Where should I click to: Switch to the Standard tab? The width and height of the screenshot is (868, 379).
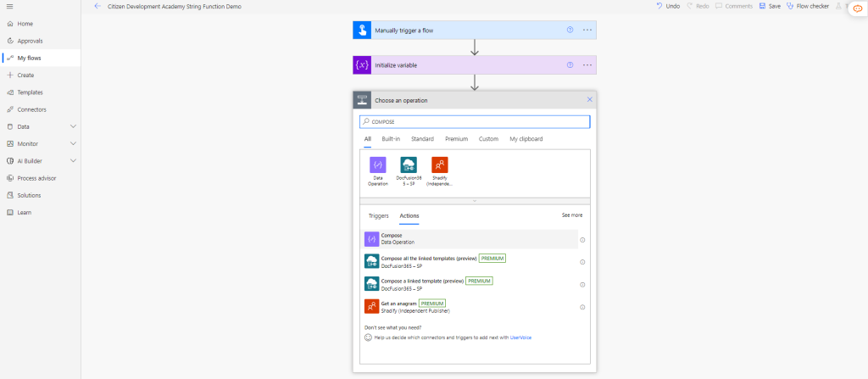click(422, 139)
